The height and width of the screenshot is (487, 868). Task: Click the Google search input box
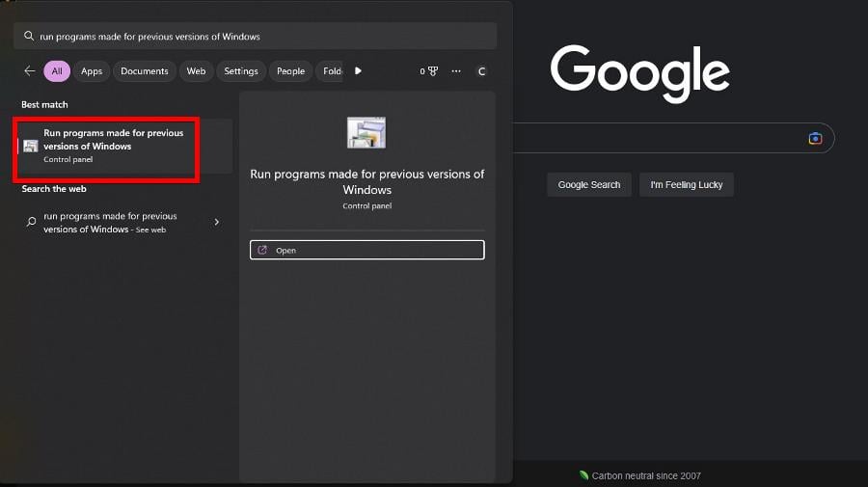point(672,138)
